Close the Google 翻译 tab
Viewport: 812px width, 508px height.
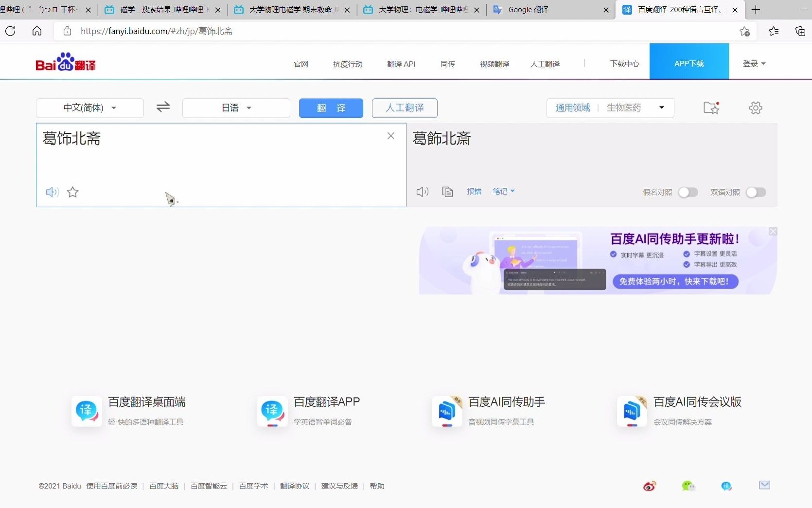click(606, 10)
